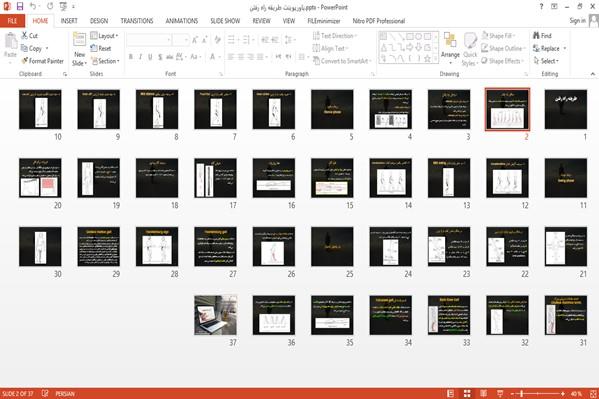Switch to Reading view in status bar
599x399 pixels.
pos(483,394)
